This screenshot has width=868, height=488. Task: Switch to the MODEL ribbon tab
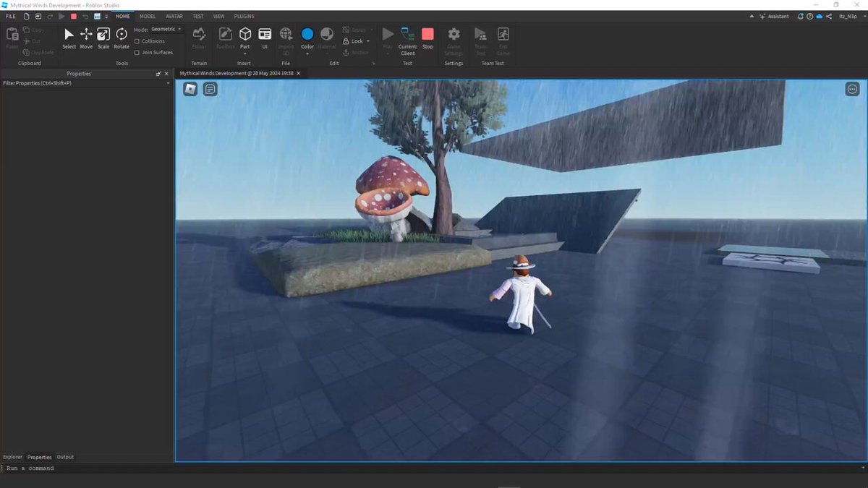click(148, 16)
